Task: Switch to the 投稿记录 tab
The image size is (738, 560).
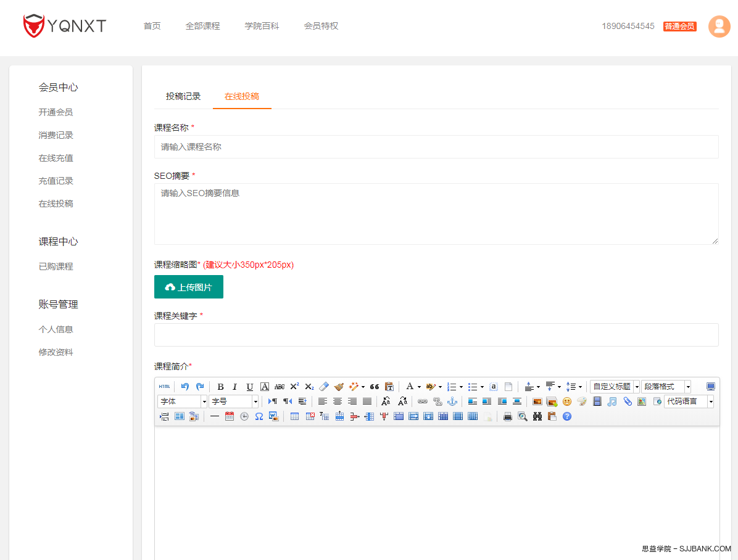Action: (x=183, y=96)
